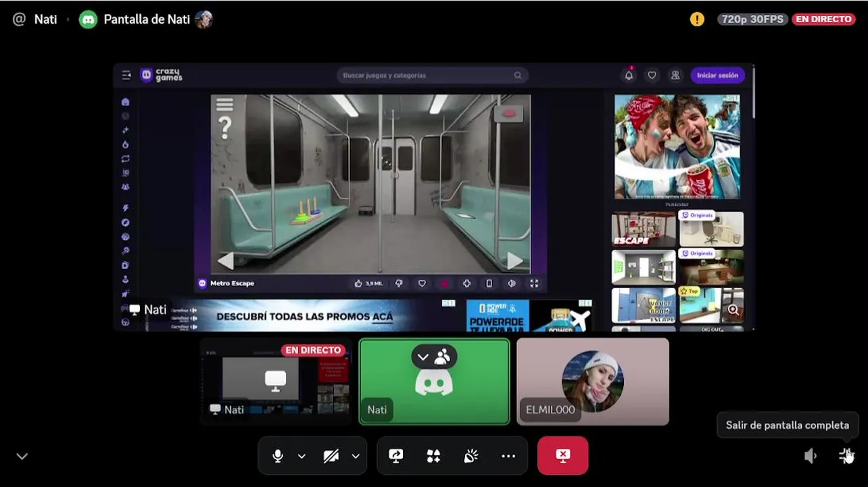Click the CrazyGames logo
This screenshot has height=487, width=868.
[162, 75]
